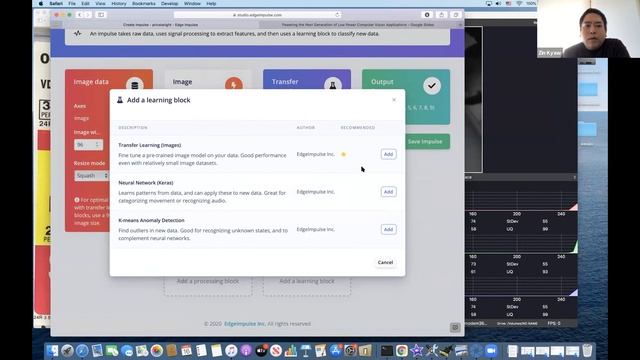Add the K-means Anomaly Detection block
Screen dimensions: 640x360
388,229
